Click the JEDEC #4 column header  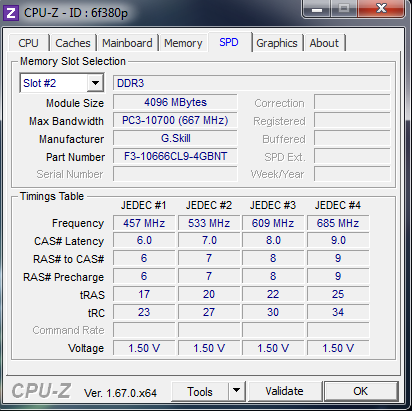[338, 205]
